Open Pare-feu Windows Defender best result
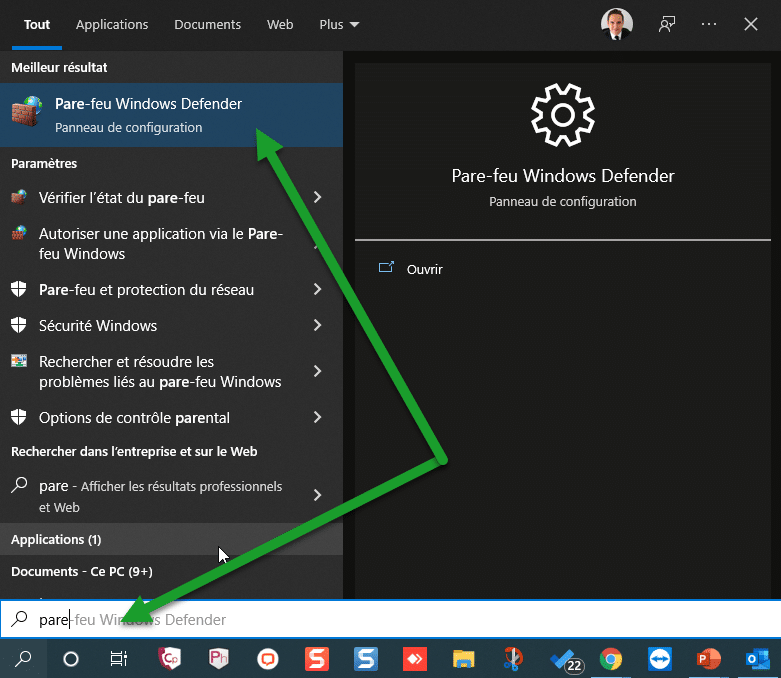 coord(171,115)
